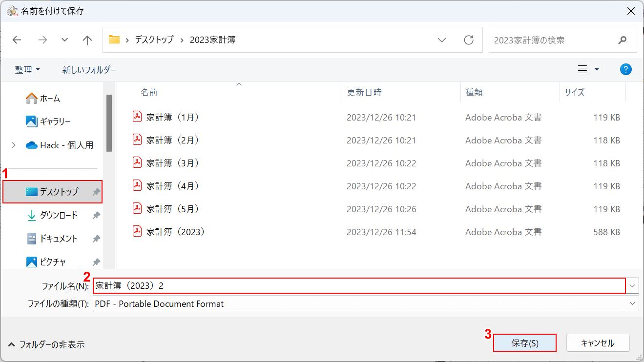Click date 2023/12/26 11:54
Image resolution: width=644 pixels, height=362 pixels.
point(381,232)
